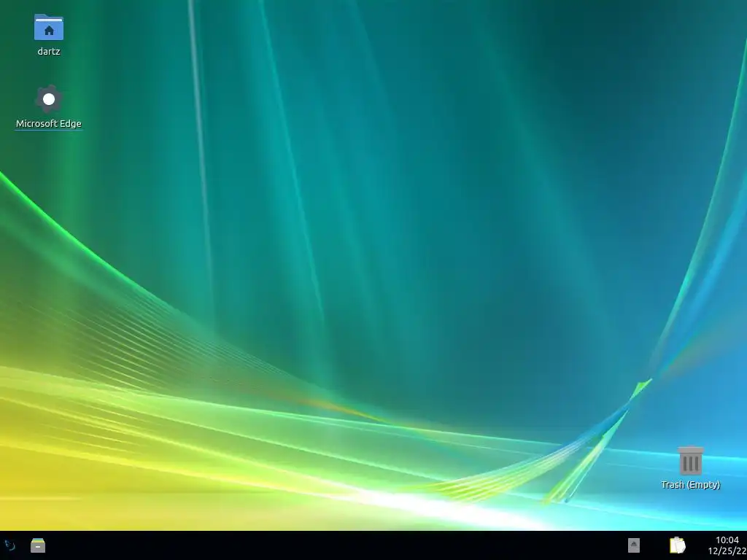Viewport: 747px width, 560px height.
Task: Select the Microsoft Edge desktop shortcut
Action: pyautogui.click(x=49, y=99)
